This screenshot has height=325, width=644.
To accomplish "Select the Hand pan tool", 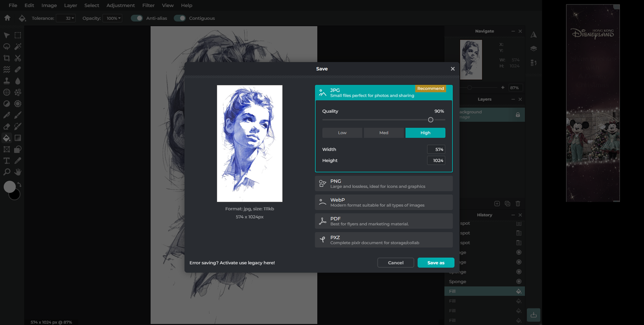I will click(18, 172).
